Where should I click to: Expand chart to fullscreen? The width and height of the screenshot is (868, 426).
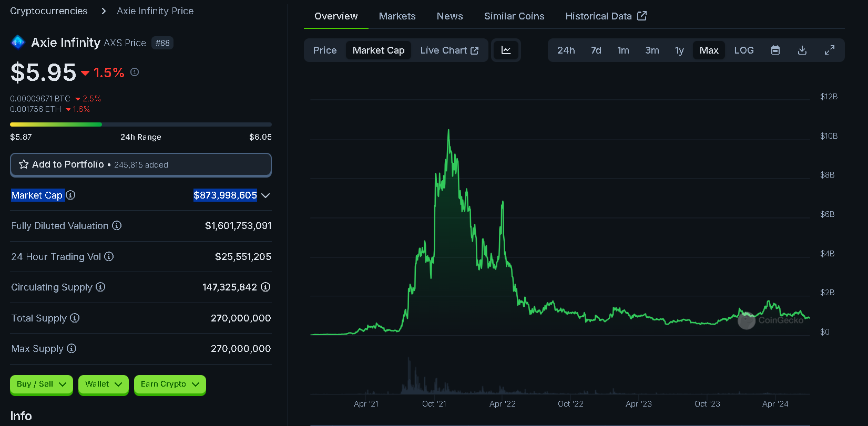(829, 50)
